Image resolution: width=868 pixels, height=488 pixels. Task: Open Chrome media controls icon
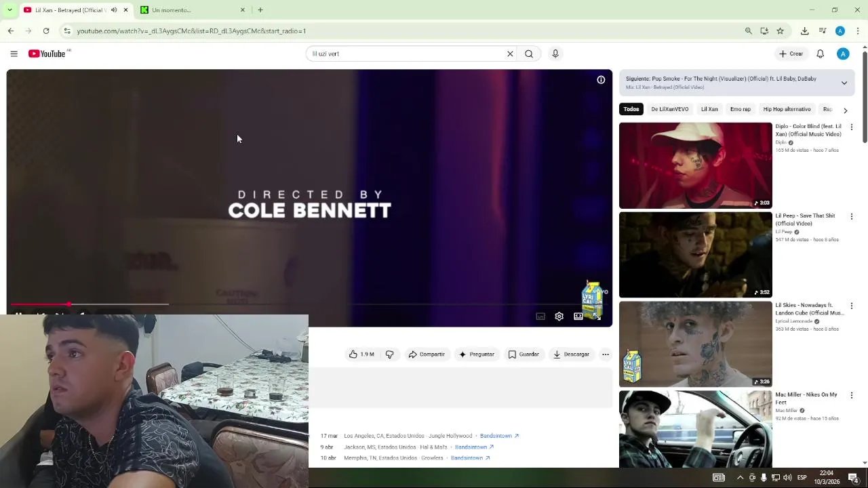pos(822,30)
